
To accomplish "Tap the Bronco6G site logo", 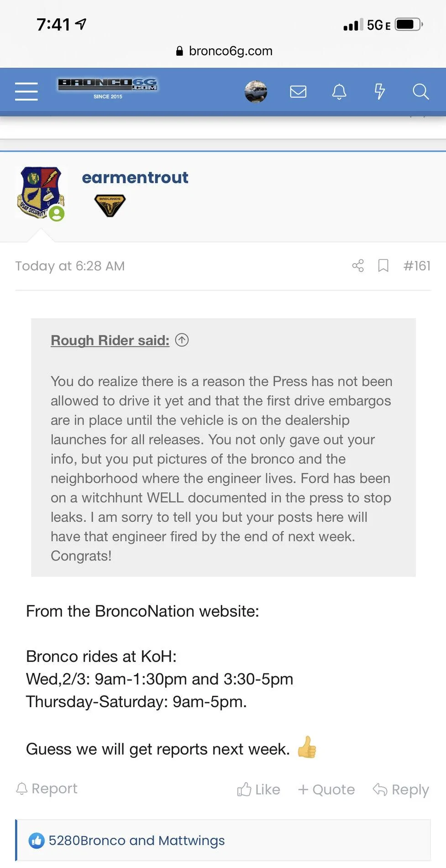I will tap(108, 88).
